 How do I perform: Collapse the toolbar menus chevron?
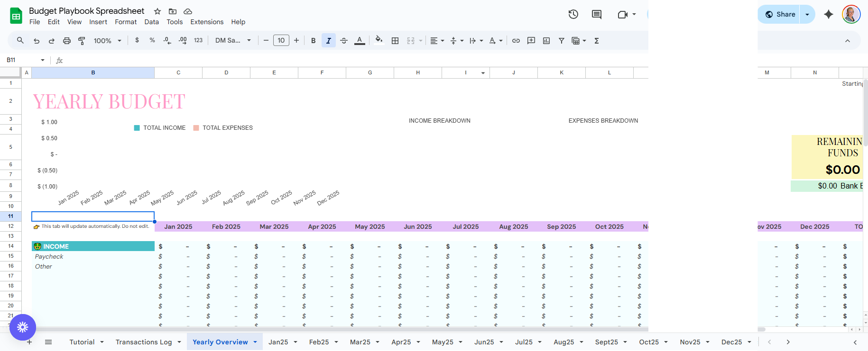848,41
